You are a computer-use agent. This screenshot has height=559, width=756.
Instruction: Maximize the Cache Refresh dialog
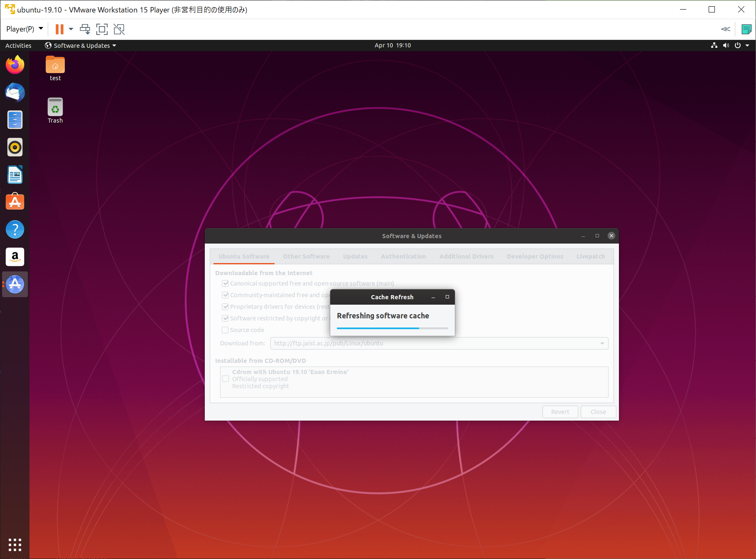coord(447,297)
